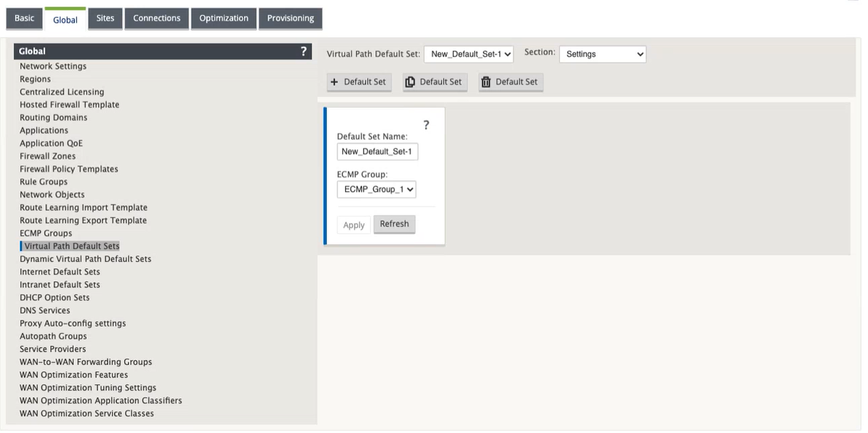
Task: Click the trash Default Set delete icon
Action: [486, 82]
